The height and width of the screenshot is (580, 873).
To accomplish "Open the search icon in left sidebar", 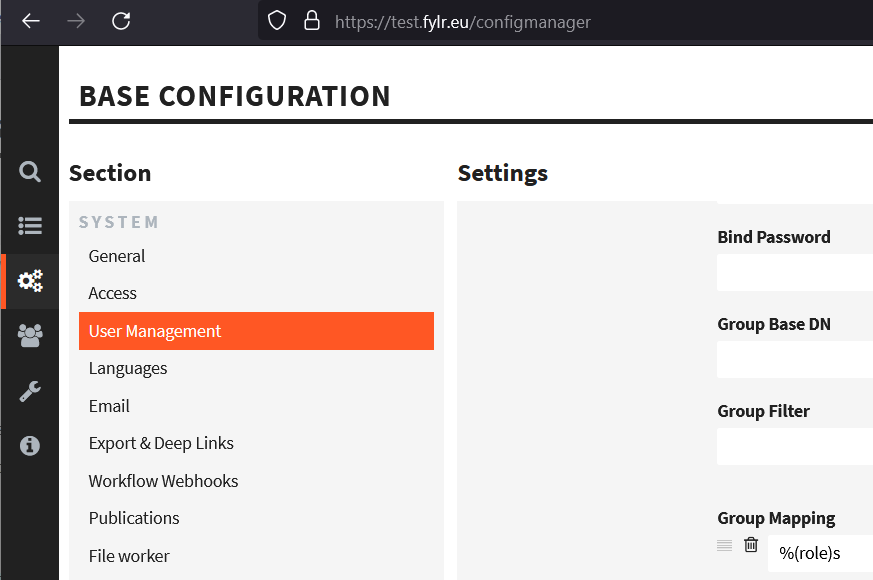I will point(30,172).
